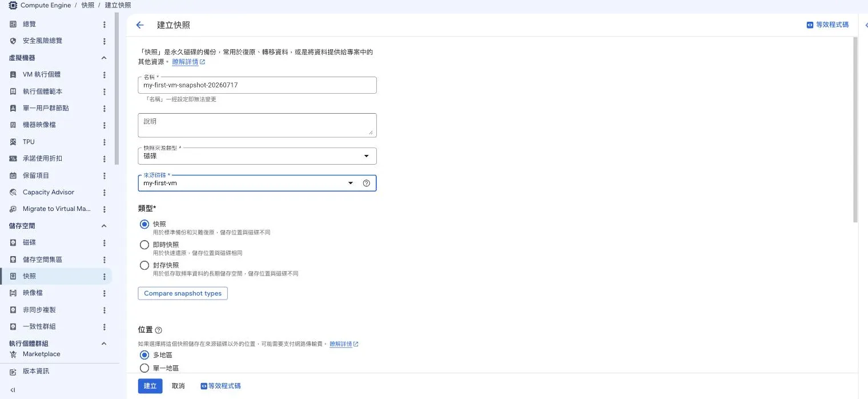The height and width of the screenshot is (399, 868).
Task: Click the TPU icon in sidebar
Action: tap(13, 142)
